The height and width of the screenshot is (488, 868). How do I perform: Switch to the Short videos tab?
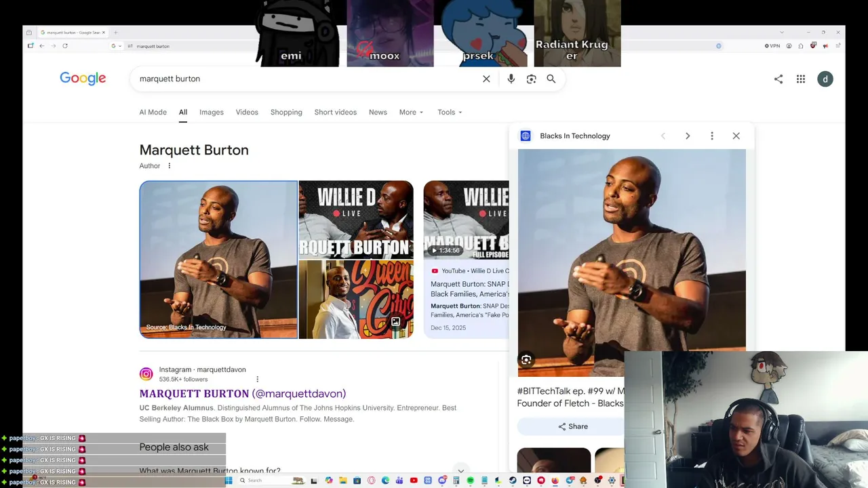tap(335, 113)
